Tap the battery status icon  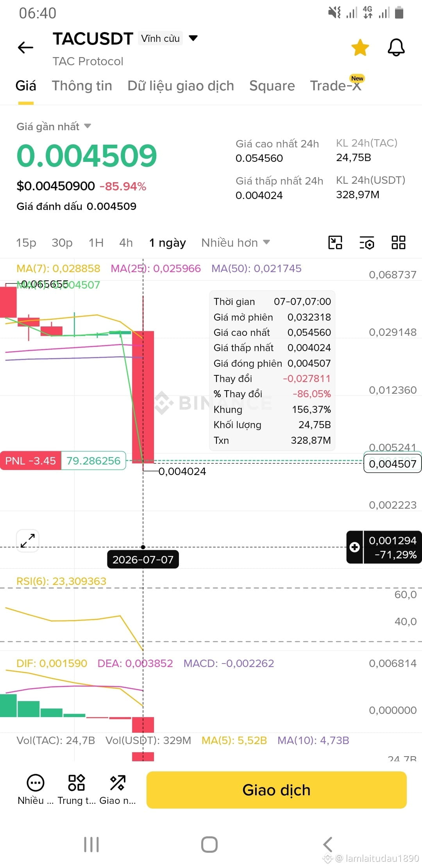[399, 13]
